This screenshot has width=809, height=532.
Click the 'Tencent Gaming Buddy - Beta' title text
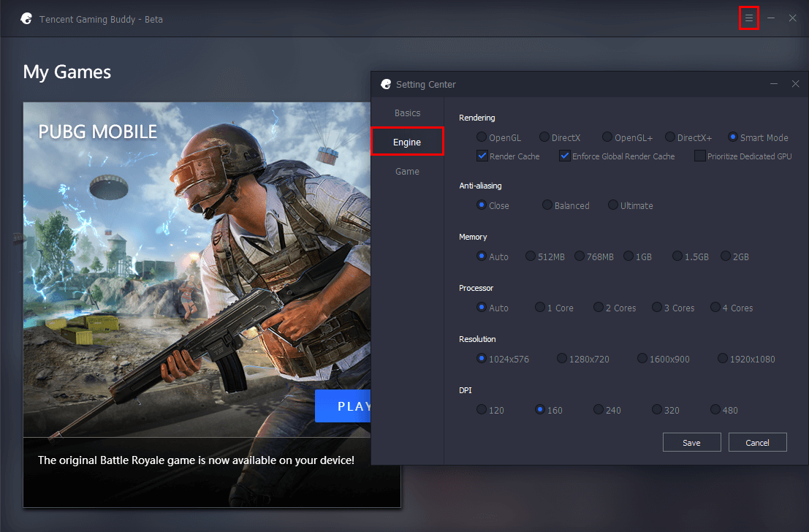[101, 19]
